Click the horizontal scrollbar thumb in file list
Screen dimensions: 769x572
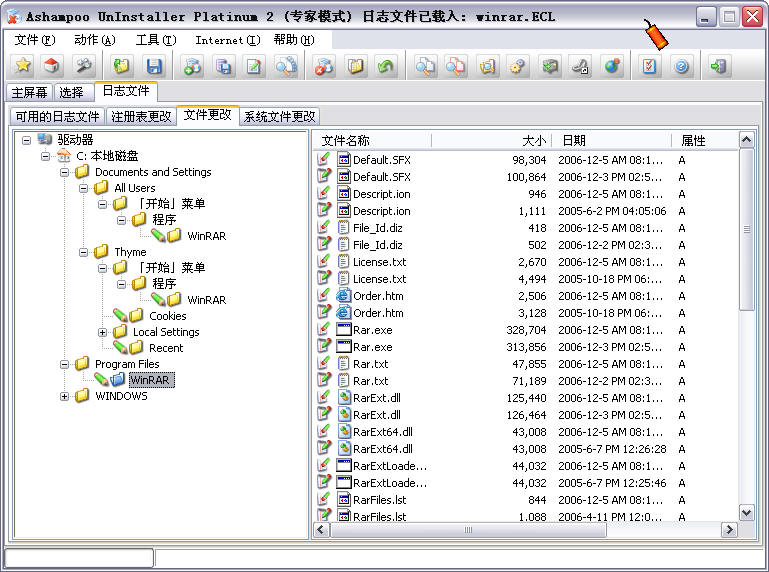[x=468, y=530]
